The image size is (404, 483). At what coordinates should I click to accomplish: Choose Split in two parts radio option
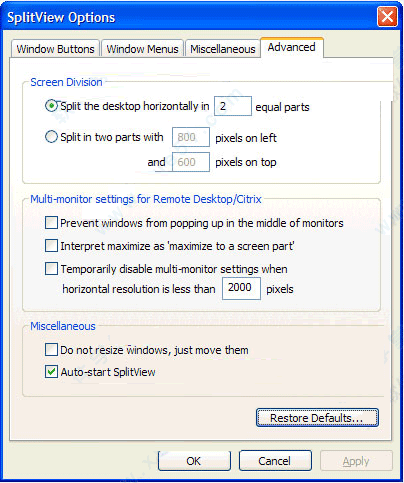[x=51, y=137]
